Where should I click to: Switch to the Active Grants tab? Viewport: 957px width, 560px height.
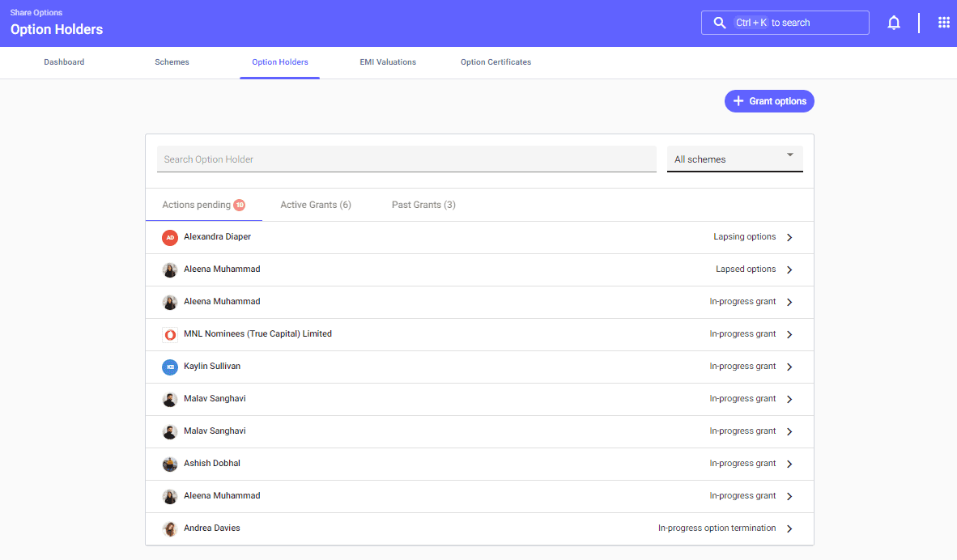click(315, 205)
